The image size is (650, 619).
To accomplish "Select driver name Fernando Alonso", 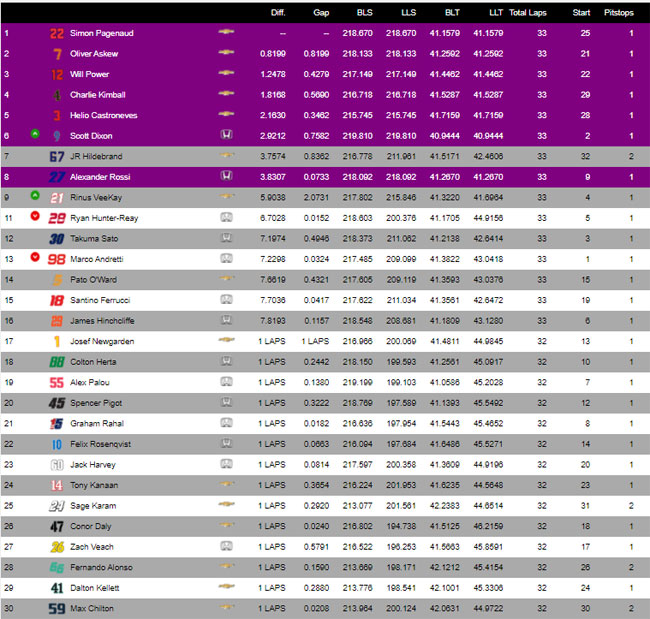I will (x=101, y=568).
